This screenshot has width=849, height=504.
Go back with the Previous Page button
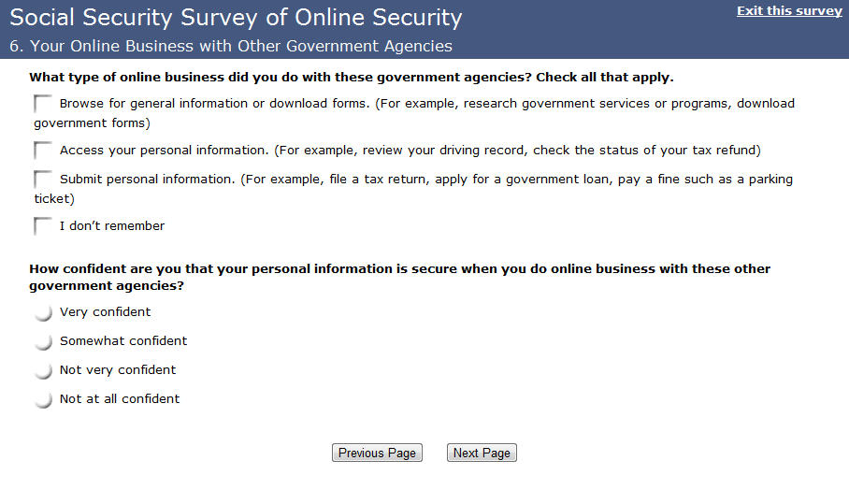coord(377,454)
